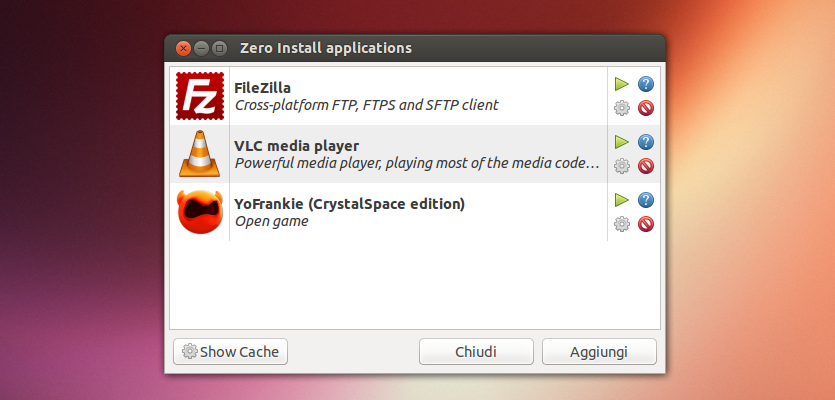This screenshot has height=400, width=835.
Task: Select the VLC traffic cone logo
Action: coord(200,154)
